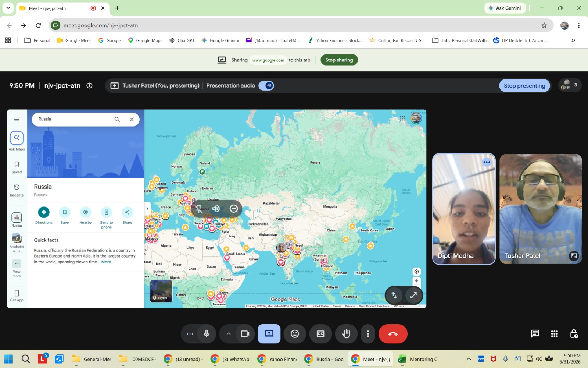Open the ChatGPT bookmark
The height and width of the screenshot is (368, 588).
(182, 40)
